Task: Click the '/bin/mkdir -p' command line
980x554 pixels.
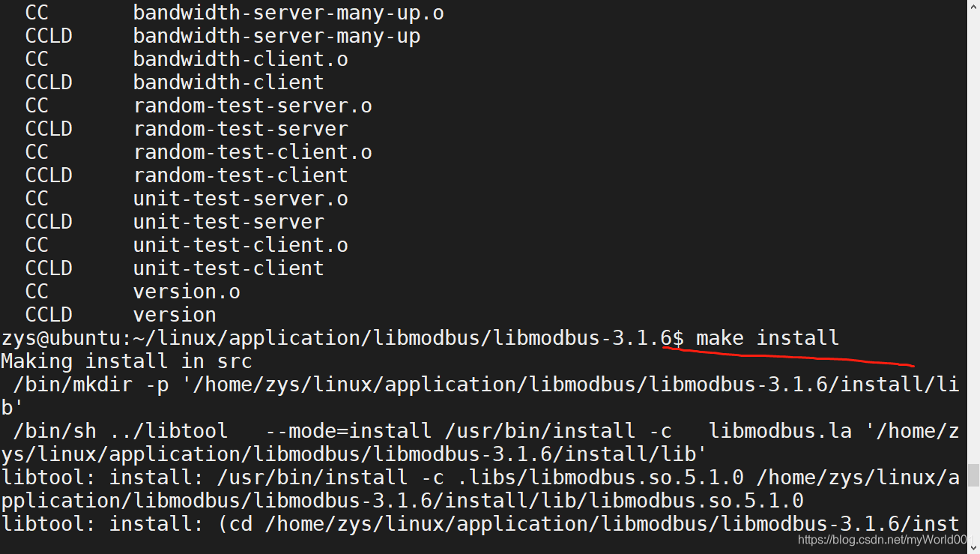Action: point(480,396)
